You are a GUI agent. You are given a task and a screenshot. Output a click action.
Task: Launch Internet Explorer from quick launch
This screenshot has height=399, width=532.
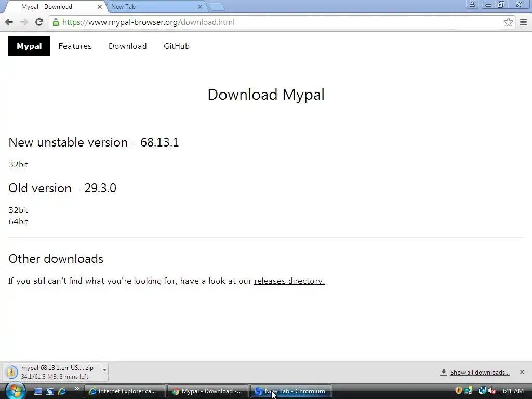coord(62,391)
